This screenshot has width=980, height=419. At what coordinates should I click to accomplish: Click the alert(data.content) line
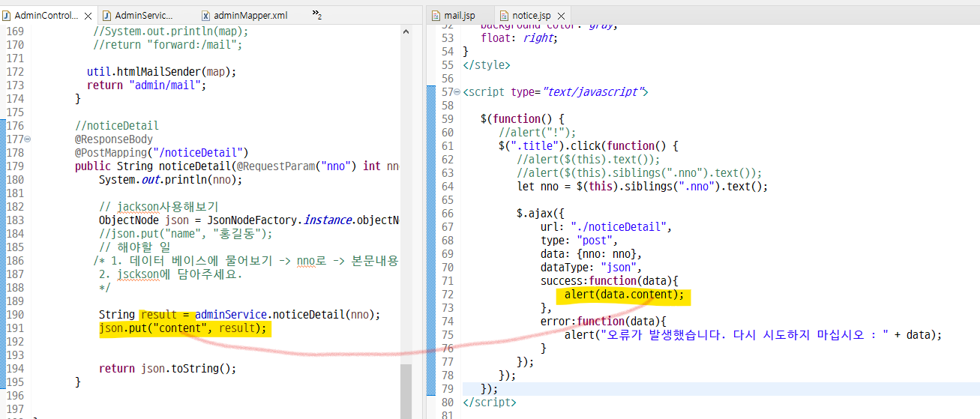[625, 295]
